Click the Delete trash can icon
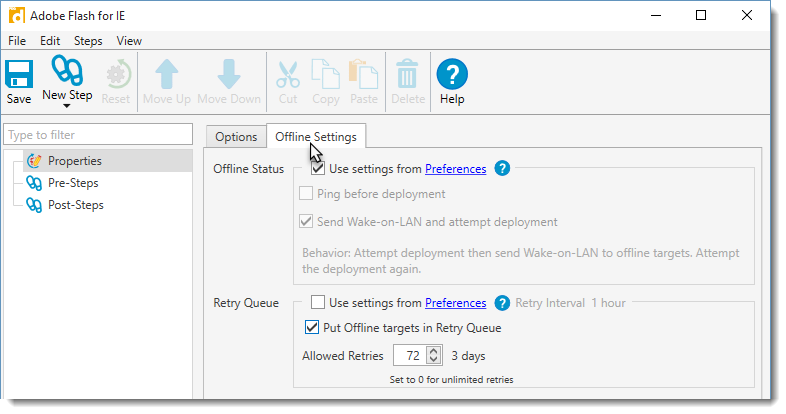 pyautogui.click(x=408, y=74)
